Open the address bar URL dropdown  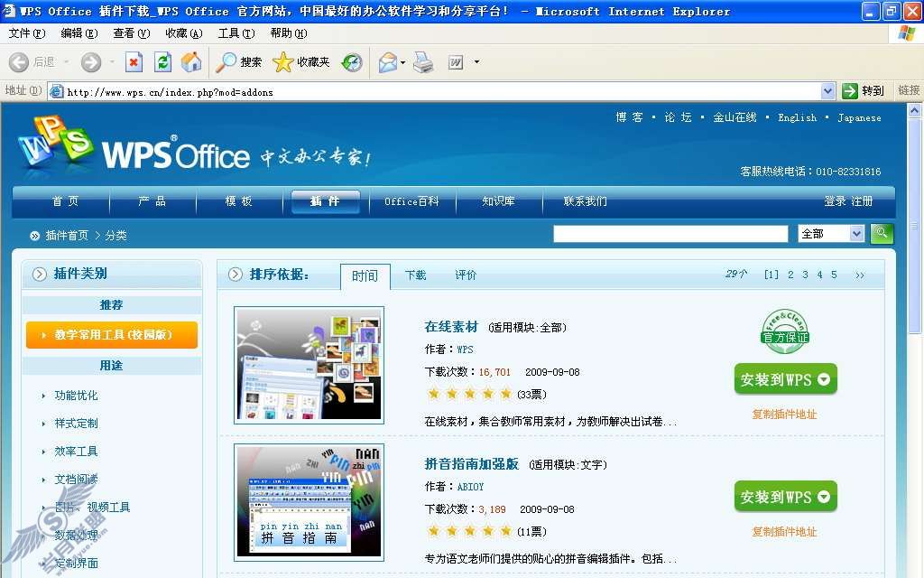point(828,91)
